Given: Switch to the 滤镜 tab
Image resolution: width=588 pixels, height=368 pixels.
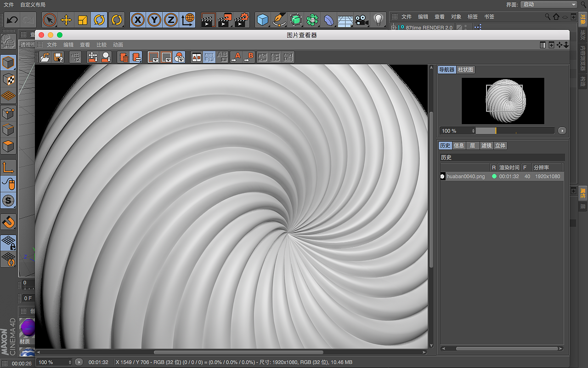Looking at the screenshot, I should coord(486,145).
